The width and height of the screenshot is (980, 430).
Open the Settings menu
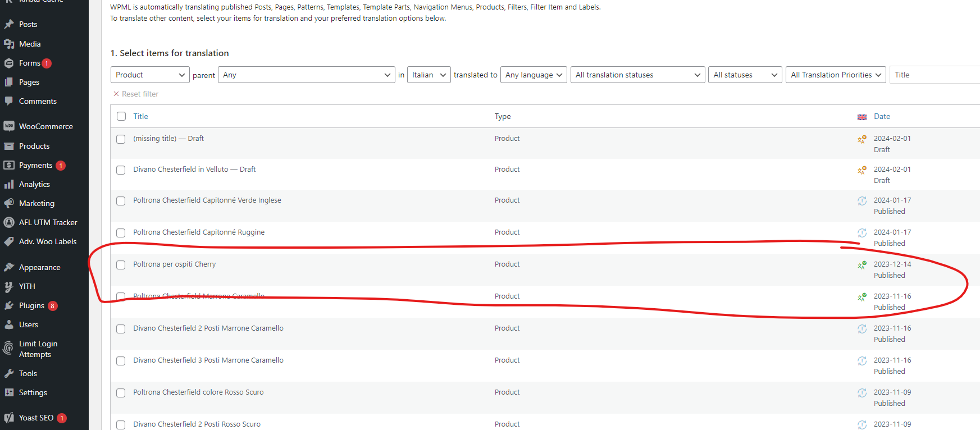[x=33, y=392]
